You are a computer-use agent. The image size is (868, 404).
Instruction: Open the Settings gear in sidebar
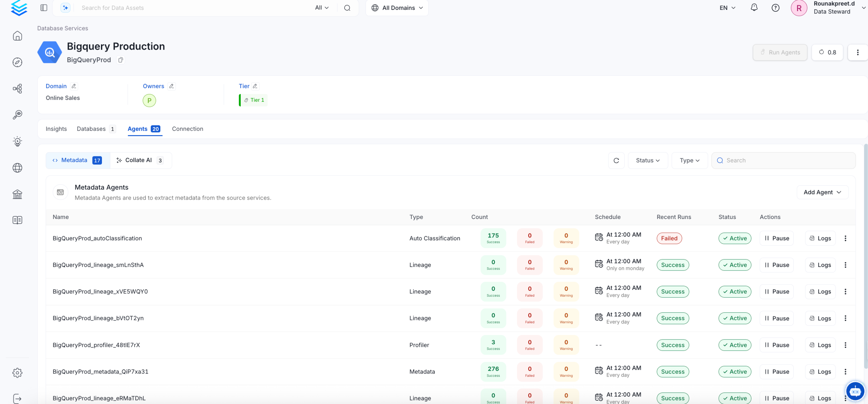coord(17,373)
